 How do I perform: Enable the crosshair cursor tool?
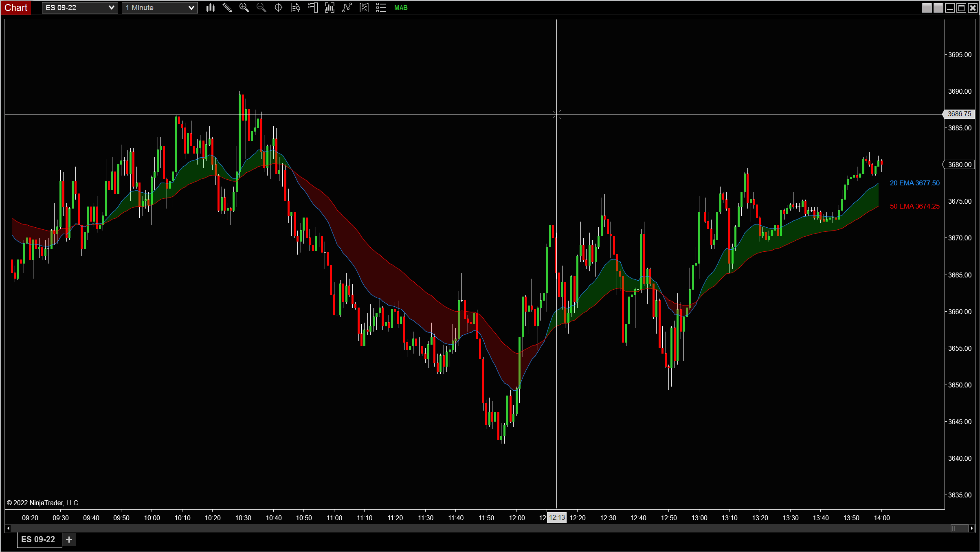pos(278,7)
